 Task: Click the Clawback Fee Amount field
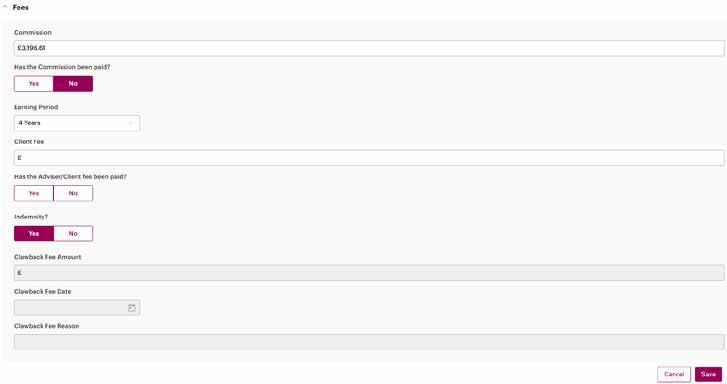[x=369, y=273]
